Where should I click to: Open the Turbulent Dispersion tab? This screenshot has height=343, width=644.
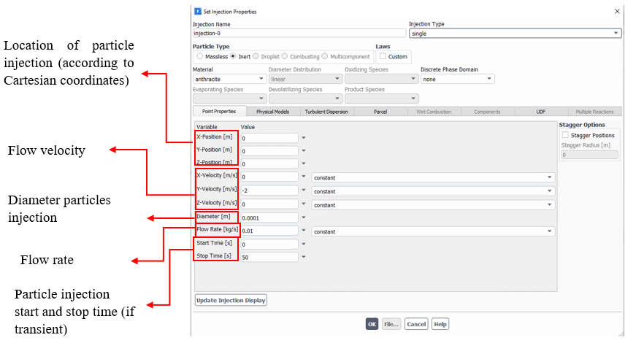tap(326, 112)
